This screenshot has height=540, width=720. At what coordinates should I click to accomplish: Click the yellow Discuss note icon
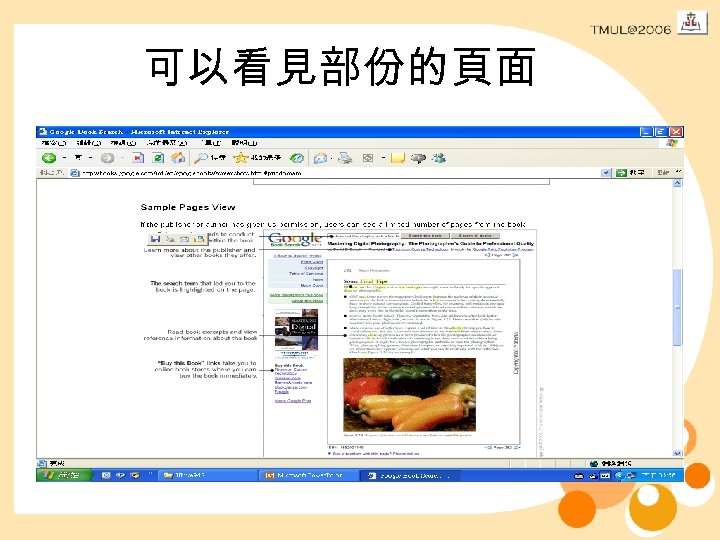[398, 158]
